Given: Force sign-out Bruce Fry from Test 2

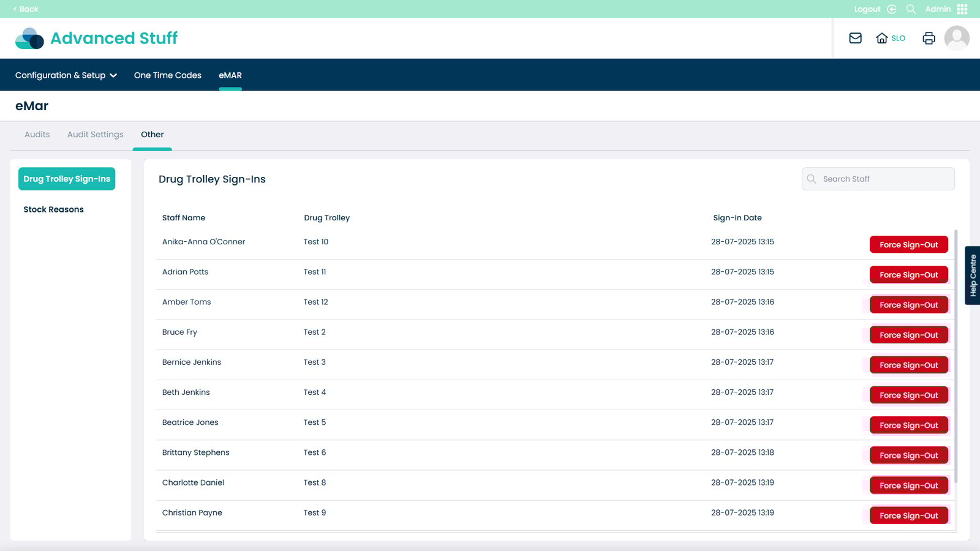Looking at the screenshot, I should click(908, 335).
